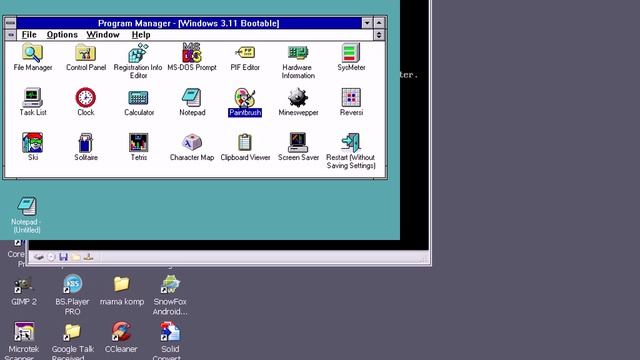Open the Microtek Scanner shortcut
640x360 pixels.
tap(23, 341)
